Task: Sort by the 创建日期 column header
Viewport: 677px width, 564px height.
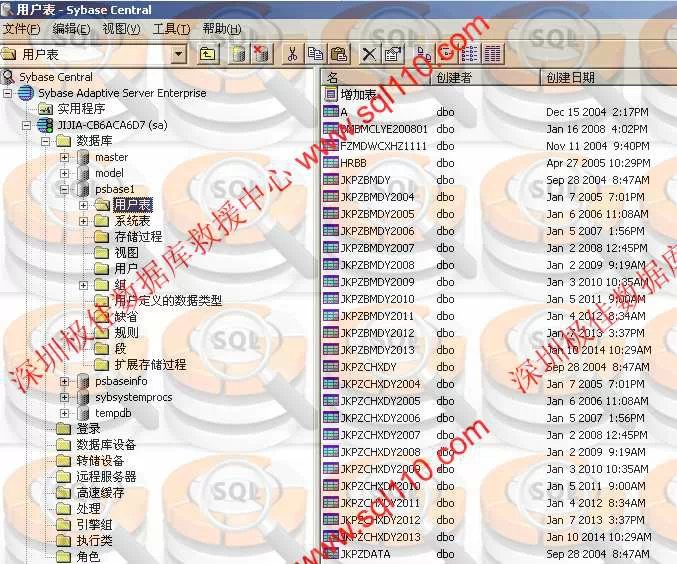Action: click(609, 77)
